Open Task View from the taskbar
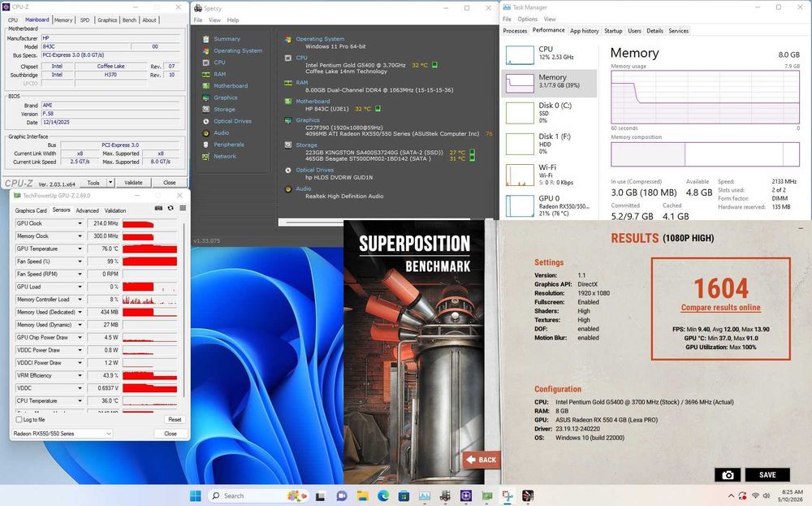The image size is (812, 506). (x=321, y=495)
